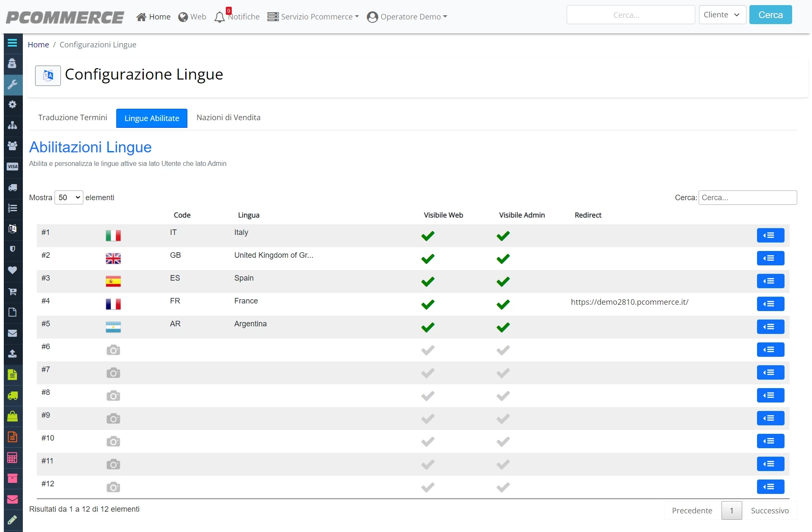This screenshot has height=532, width=812.
Task: Toggle Visibile Admin for United Kingdom
Action: (x=503, y=259)
